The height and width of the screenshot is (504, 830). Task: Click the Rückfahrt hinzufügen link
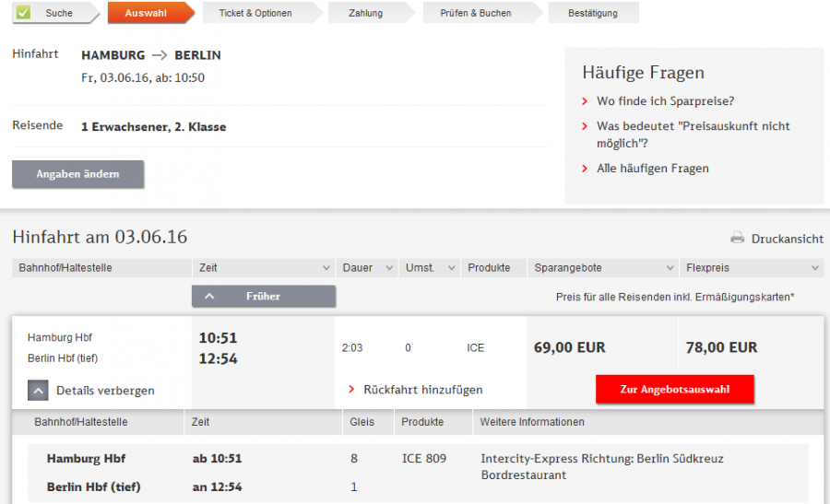tap(423, 390)
